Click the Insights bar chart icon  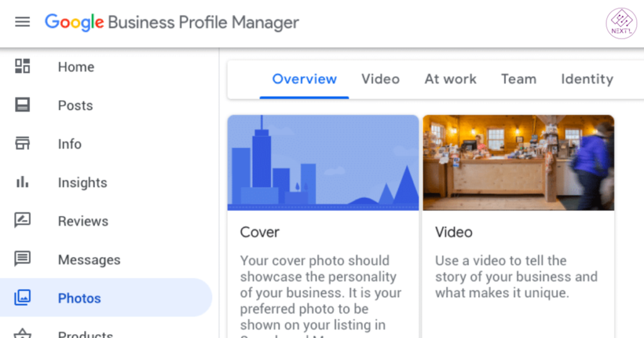click(x=23, y=182)
